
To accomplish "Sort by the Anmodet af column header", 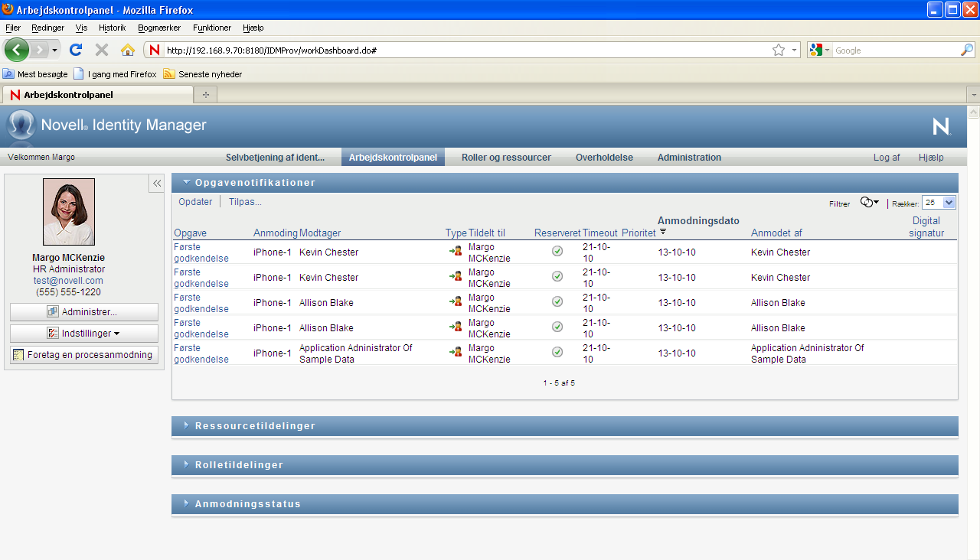I will coord(776,233).
